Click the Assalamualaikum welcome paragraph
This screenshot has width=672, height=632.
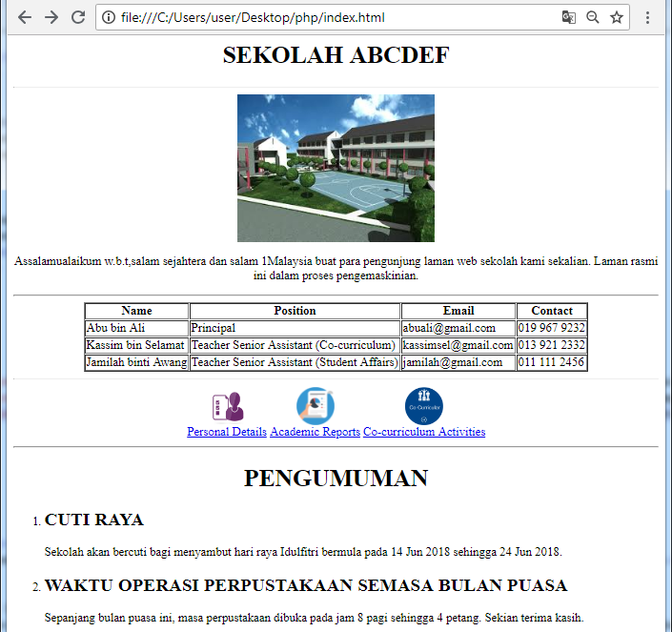[x=336, y=268]
